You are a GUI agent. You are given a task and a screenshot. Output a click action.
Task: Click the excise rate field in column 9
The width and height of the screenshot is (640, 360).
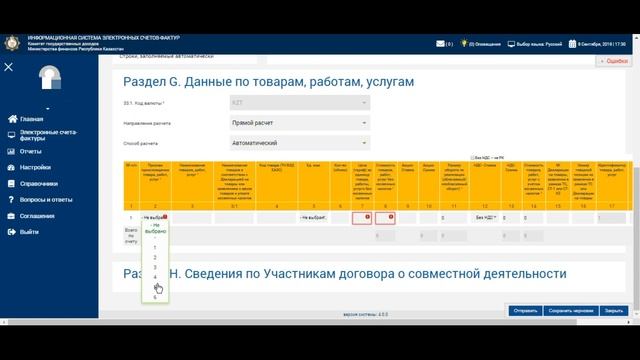click(407, 218)
